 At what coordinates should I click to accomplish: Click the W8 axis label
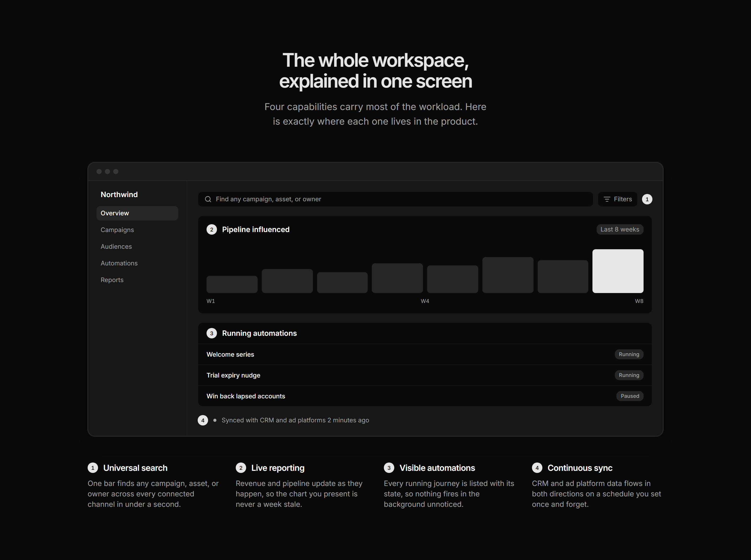(639, 301)
